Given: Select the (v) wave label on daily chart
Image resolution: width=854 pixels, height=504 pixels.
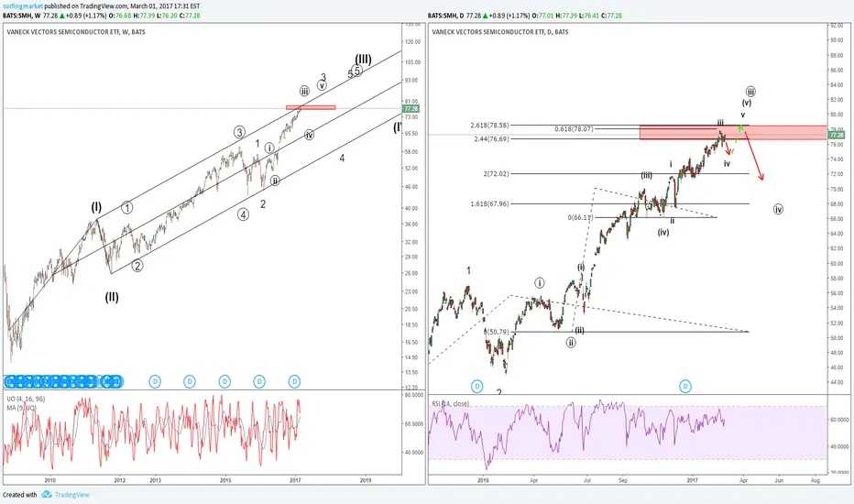Looking at the screenshot, I should [746, 103].
